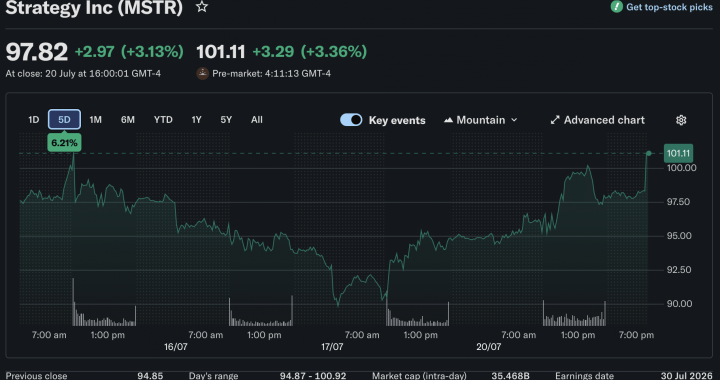Viewport: 720px width, 380px height.
Task: Switch to the 1M range
Action: pyautogui.click(x=95, y=120)
